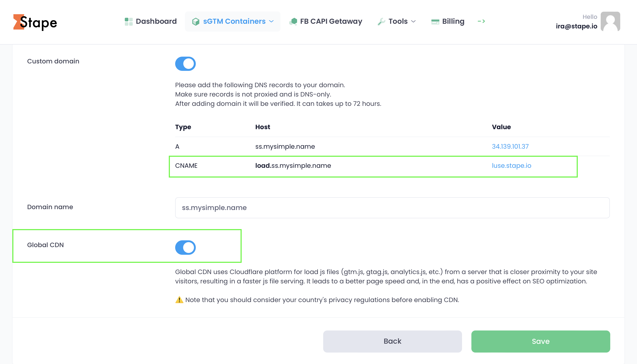
Task: Disable the Custom domain toggle
Action: pyautogui.click(x=185, y=64)
